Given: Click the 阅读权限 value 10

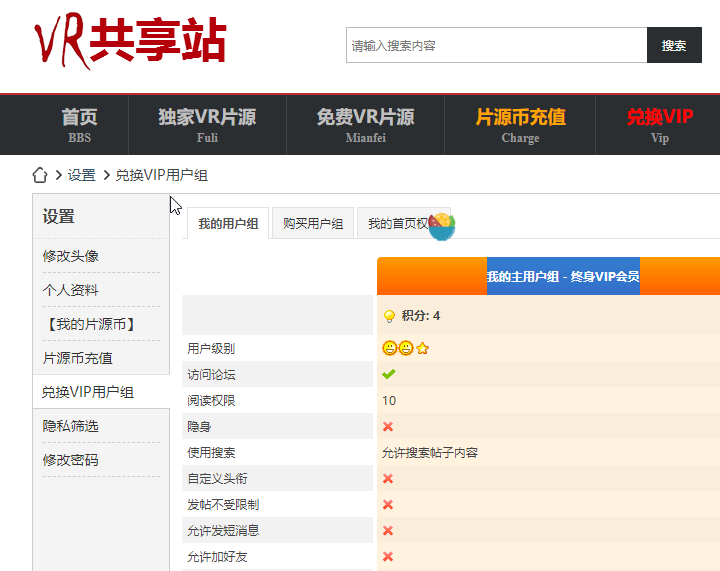Looking at the screenshot, I should [x=389, y=401].
